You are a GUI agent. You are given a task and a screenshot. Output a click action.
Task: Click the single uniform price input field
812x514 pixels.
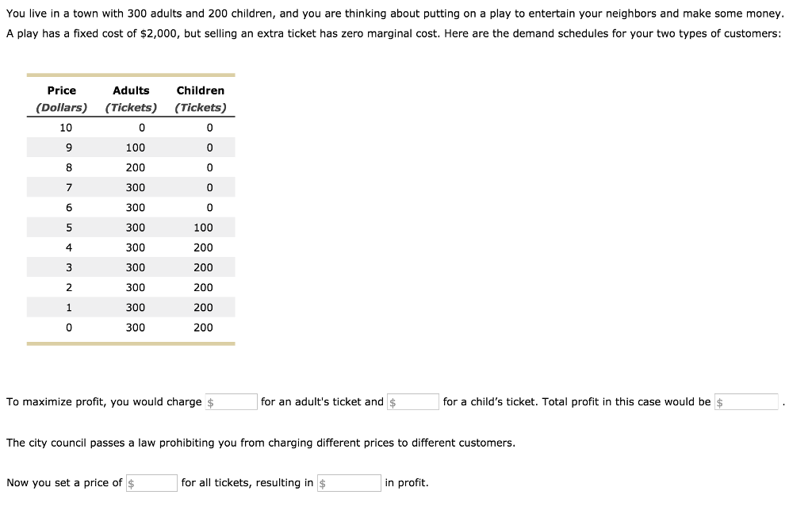click(151, 482)
